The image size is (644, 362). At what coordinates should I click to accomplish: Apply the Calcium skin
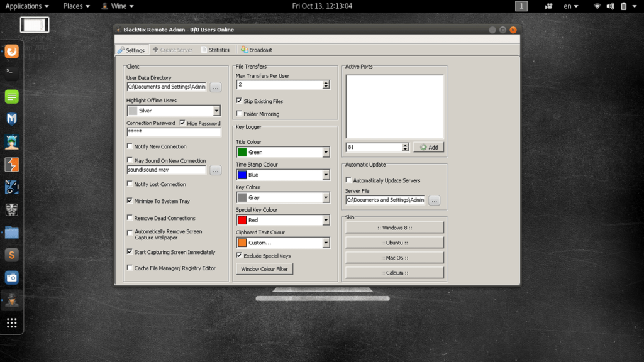(x=394, y=273)
